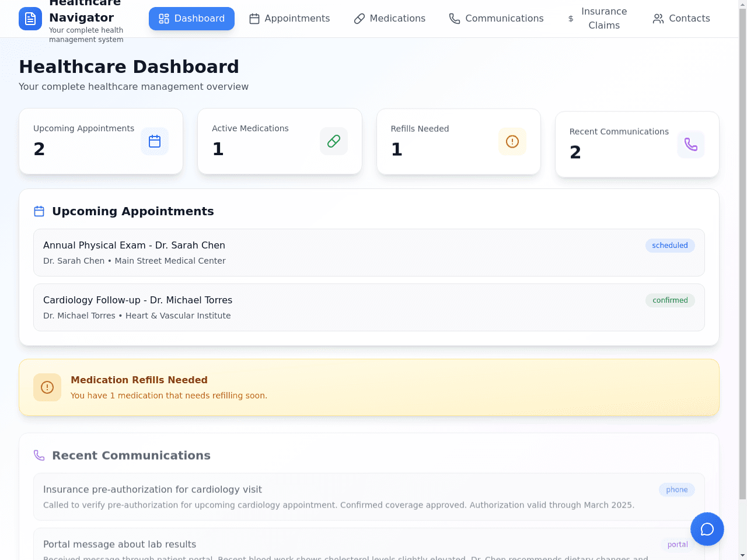The width and height of the screenshot is (747, 560).
Task: Click the Recent Communications count card
Action: 637,145
